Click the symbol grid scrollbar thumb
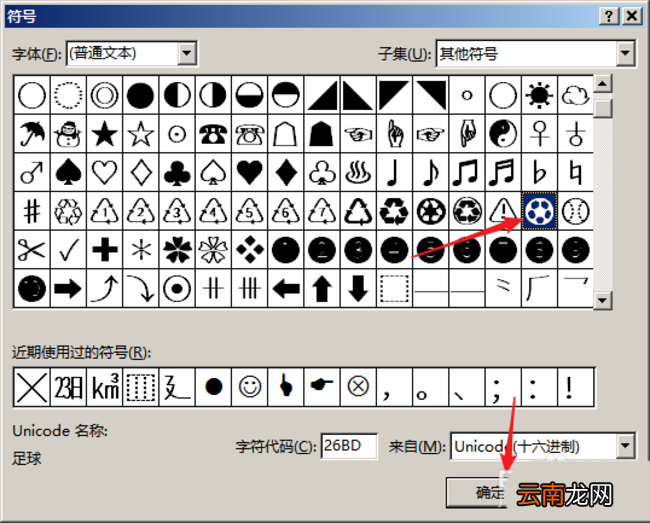Screen dimensions: 650x523 tap(603, 109)
